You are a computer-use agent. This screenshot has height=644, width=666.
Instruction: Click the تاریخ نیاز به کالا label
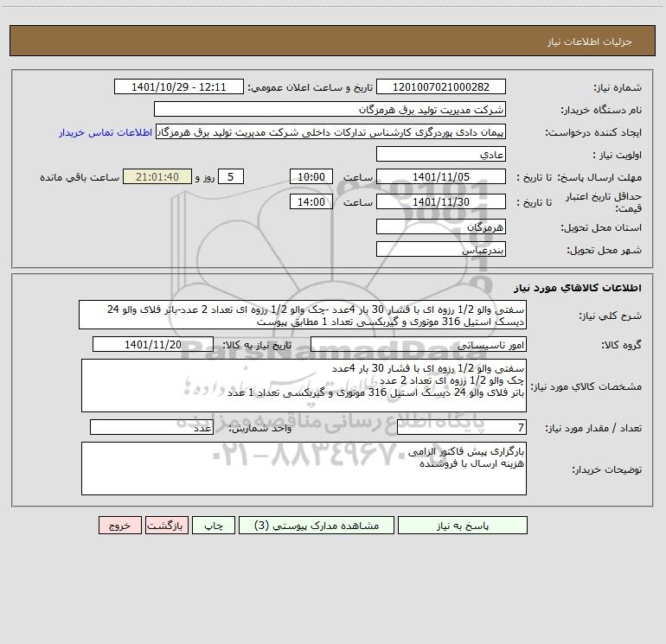(x=258, y=345)
